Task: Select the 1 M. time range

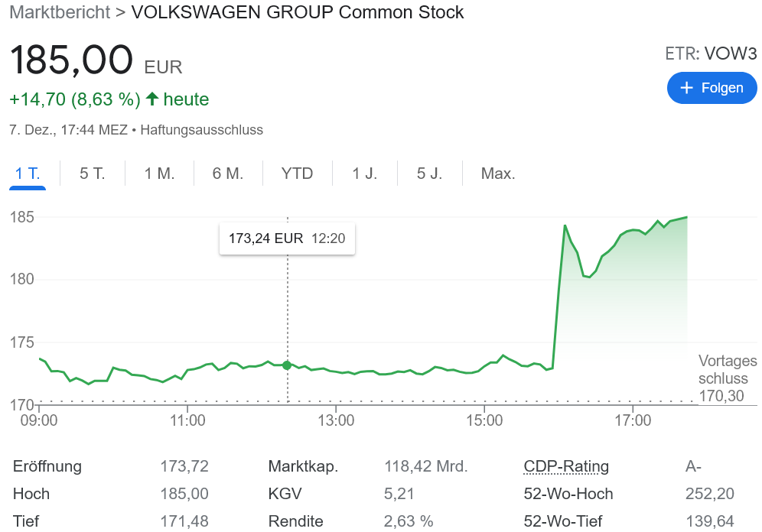Action: click(x=158, y=174)
